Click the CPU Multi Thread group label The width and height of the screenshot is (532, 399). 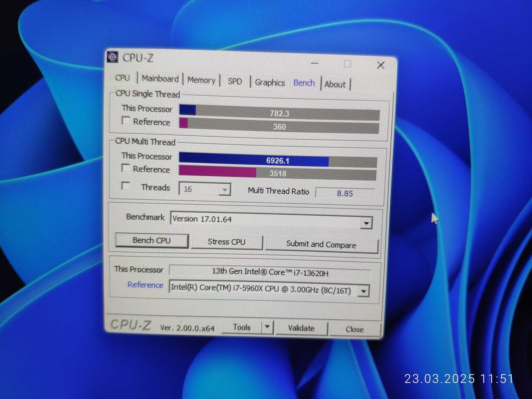(x=145, y=142)
